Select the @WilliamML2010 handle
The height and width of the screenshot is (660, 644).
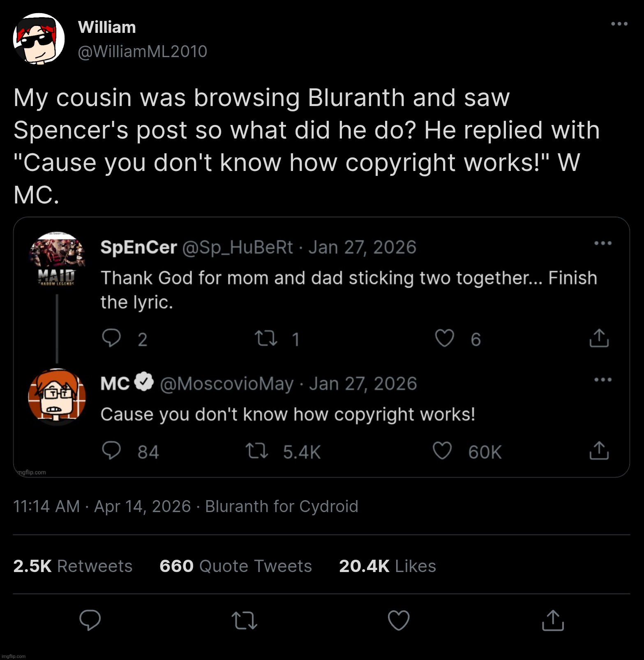coord(143,51)
